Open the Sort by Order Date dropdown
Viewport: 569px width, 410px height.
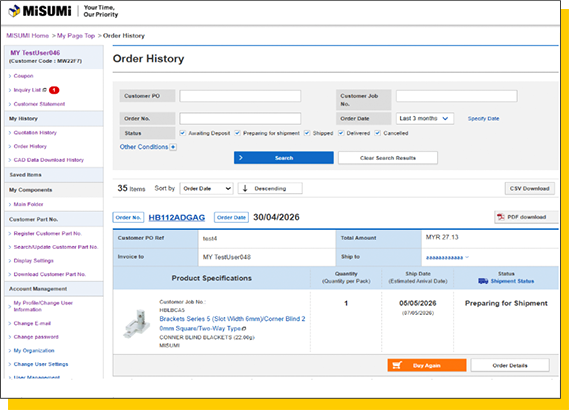206,188
